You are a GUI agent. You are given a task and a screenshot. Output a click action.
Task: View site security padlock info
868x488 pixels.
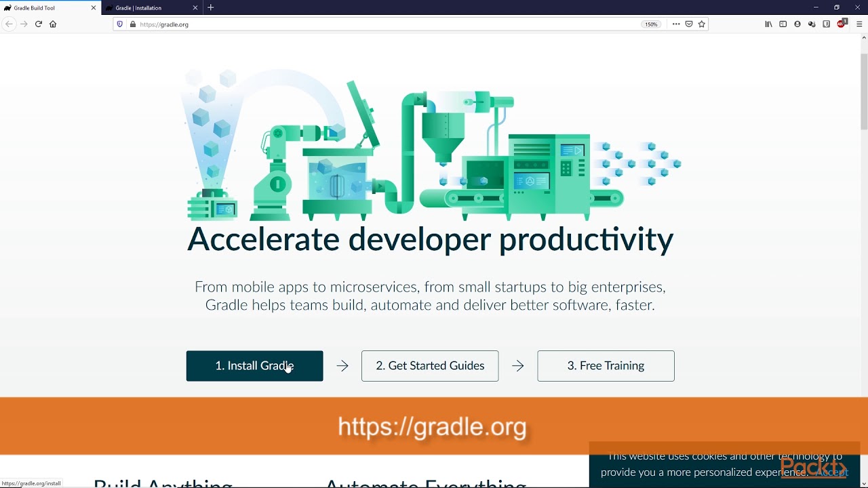132,24
